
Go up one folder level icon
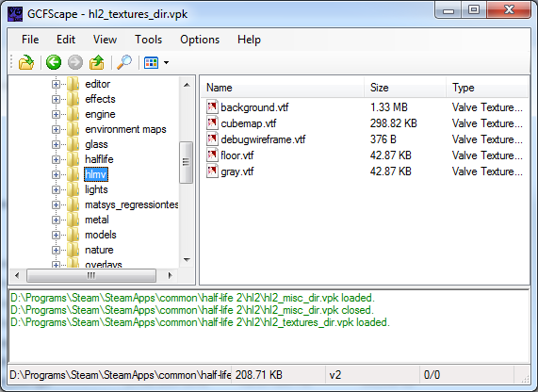tap(97, 62)
